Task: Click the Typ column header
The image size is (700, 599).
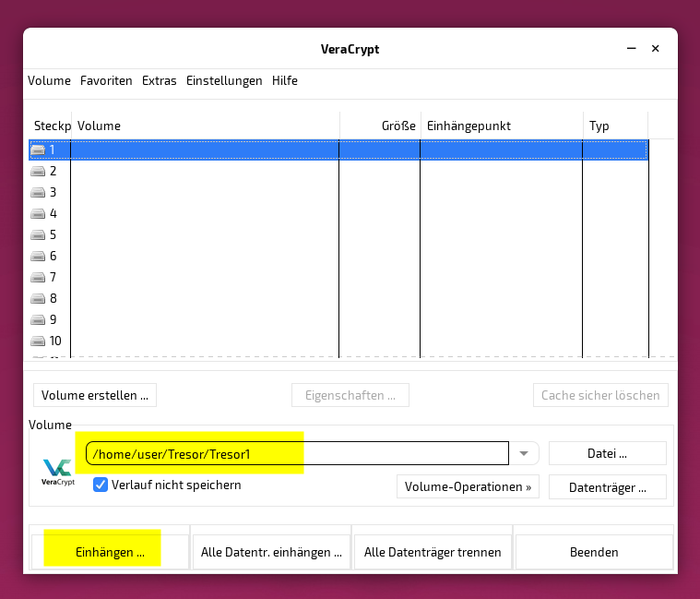Action: (616, 126)
